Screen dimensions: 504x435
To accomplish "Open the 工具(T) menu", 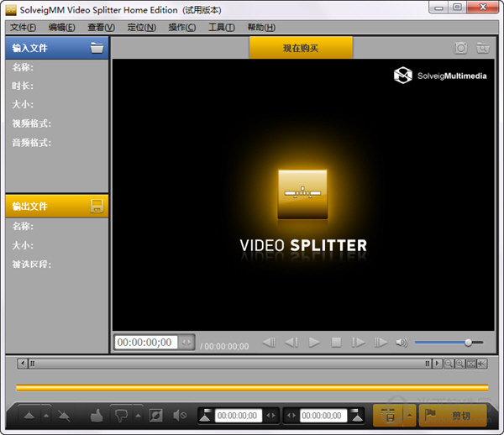I will pos(222,28).
